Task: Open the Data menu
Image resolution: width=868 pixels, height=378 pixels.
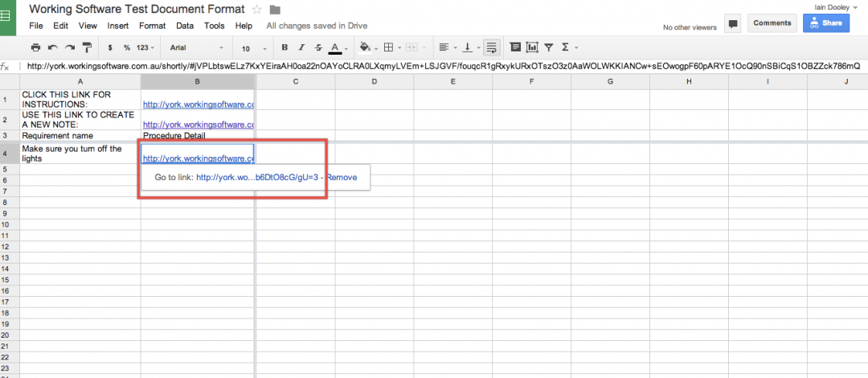Action: (x=185, y=26)
